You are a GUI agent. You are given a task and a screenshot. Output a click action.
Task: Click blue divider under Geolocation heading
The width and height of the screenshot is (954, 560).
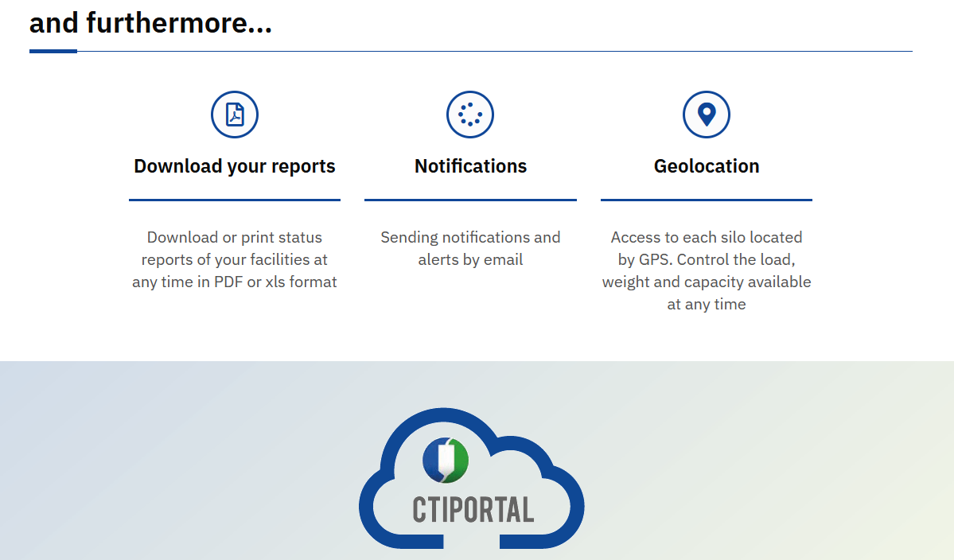(x=707, y=200)
